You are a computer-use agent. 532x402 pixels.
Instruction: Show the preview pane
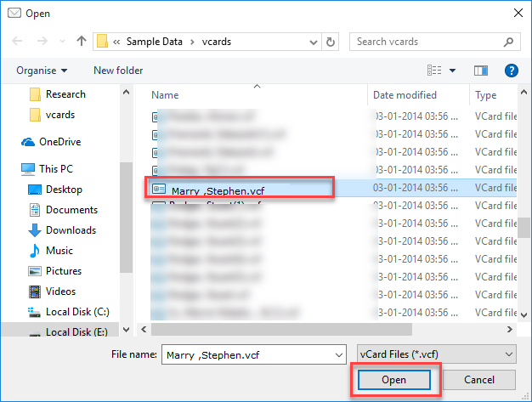click(481, 71)
